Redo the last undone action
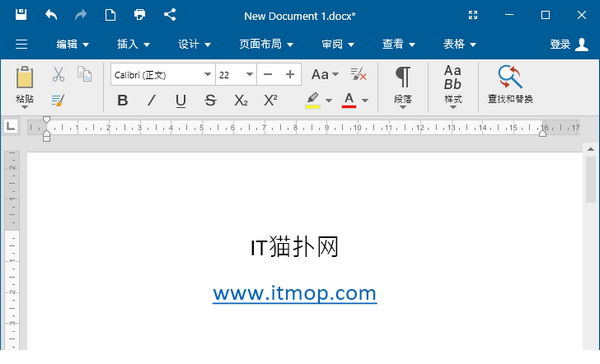This screenshot has height=364, width=600. tap(80, 15)
